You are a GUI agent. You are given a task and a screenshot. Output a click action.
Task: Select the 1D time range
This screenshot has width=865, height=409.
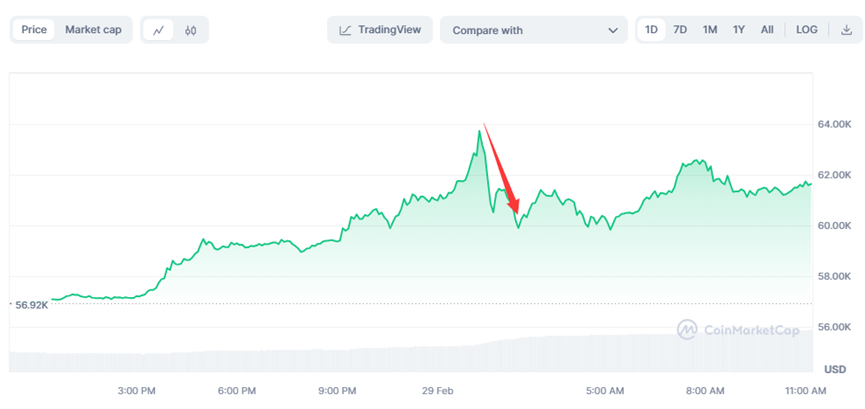pyautogui.click(x=651, y=30)
